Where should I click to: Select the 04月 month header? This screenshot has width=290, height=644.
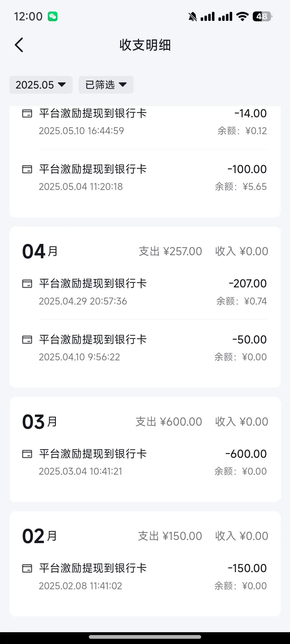40,251
